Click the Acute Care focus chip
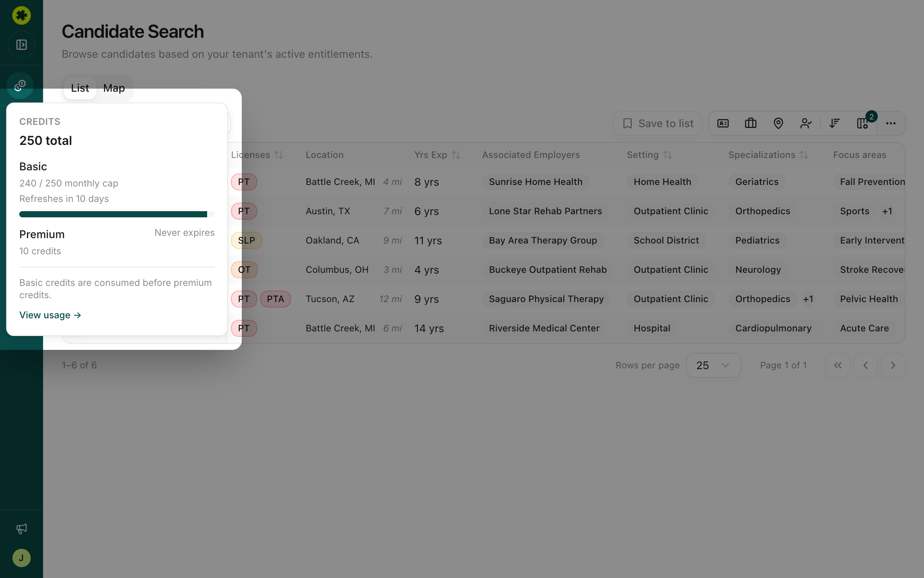This screenshot has width=924, height=578. [x=865, y=328]
